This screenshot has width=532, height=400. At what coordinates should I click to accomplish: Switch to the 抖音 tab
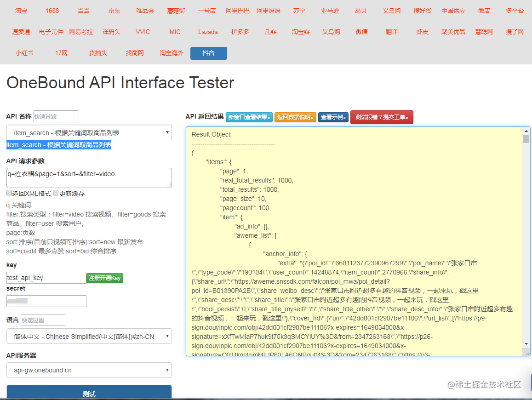(x=209, y=53)
